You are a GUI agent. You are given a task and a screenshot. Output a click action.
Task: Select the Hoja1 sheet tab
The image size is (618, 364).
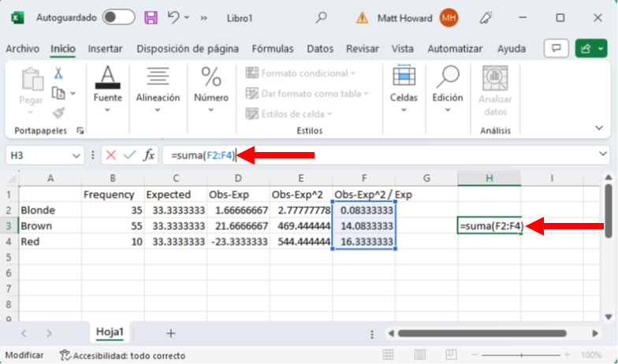tap(110, 332)
